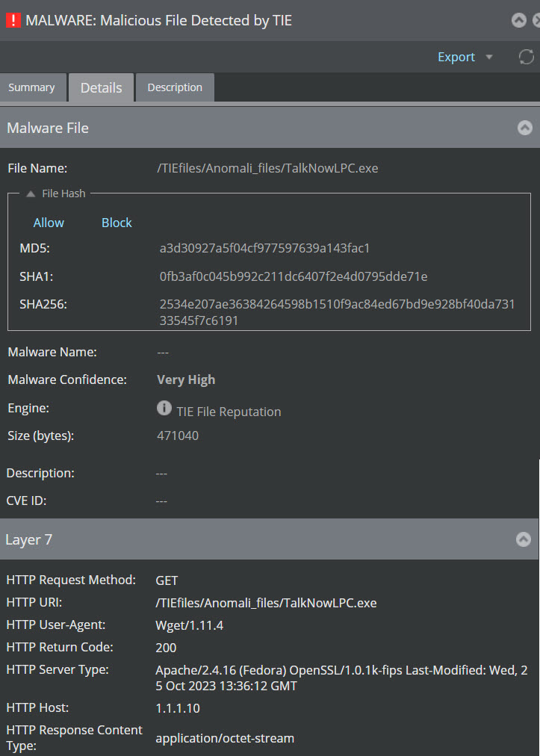Open the Description tab

tap(175, 87)
